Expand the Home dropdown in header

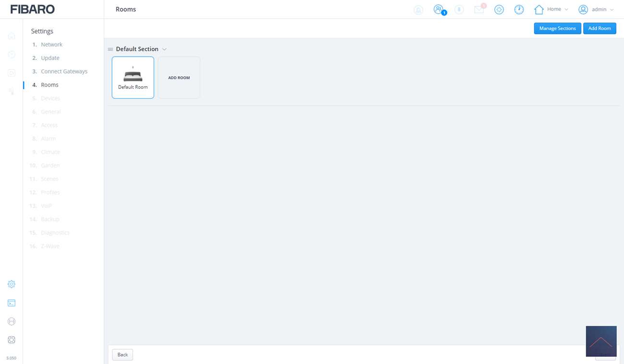pyautogui.click(x=552, y=9)
